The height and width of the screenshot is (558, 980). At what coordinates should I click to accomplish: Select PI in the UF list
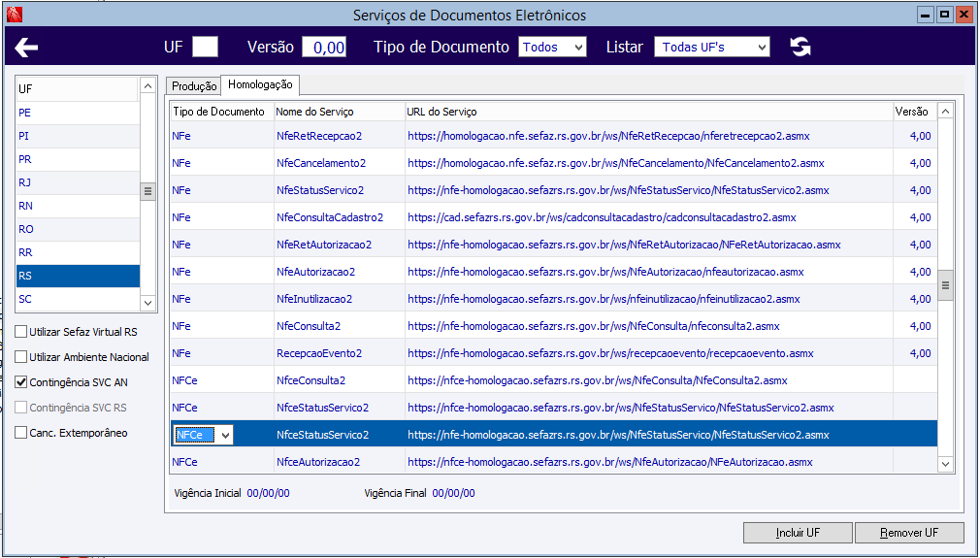click(x=78, y=136)
